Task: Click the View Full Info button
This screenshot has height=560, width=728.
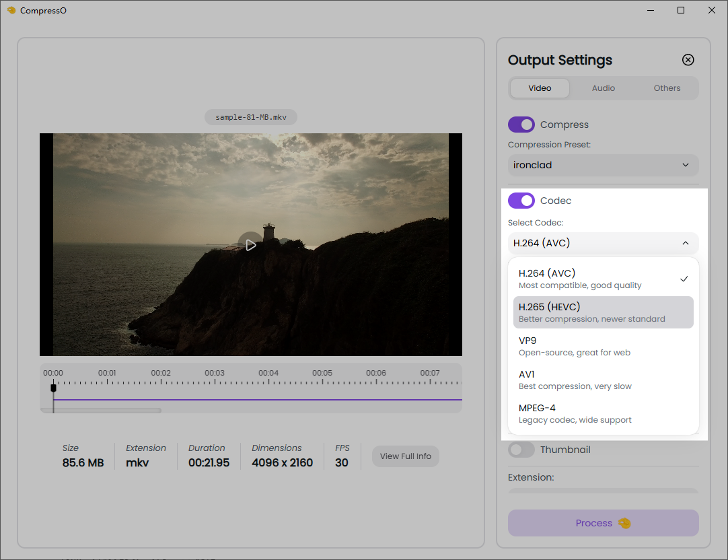Action: [x=405, y=456]
